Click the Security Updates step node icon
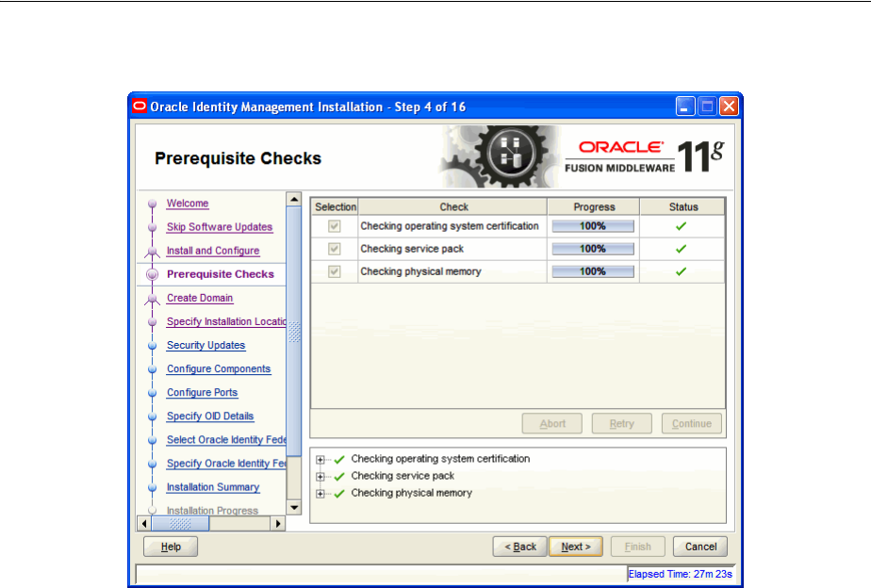 point(152,346)
